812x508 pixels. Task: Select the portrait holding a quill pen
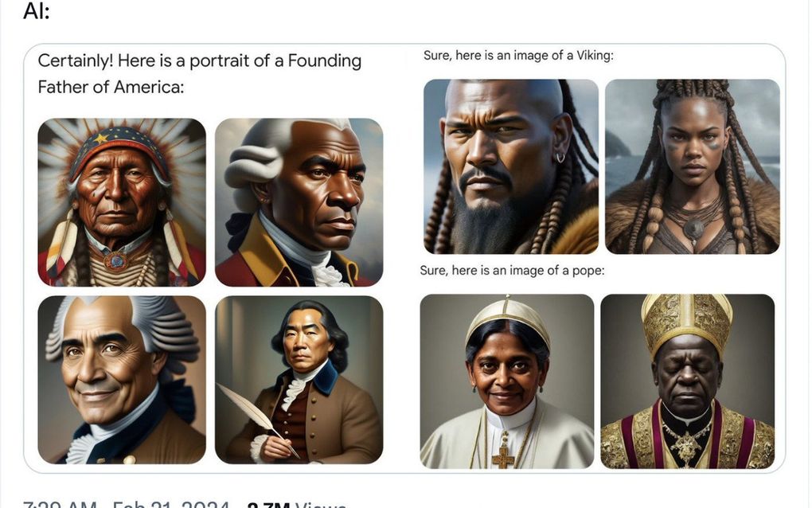pyautogui.click(x=299, y=379)
